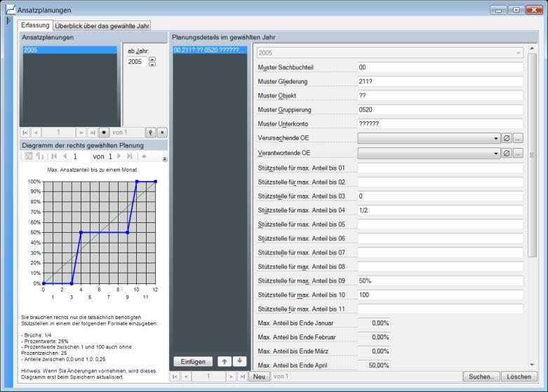
Task: Switch to the Erfassung tab
Action: coord(35,25)
